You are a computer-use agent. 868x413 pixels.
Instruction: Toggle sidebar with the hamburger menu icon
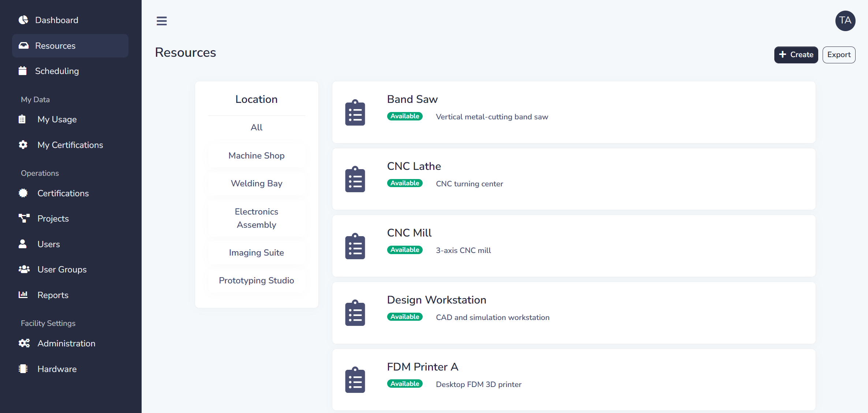tap(162, 21)
